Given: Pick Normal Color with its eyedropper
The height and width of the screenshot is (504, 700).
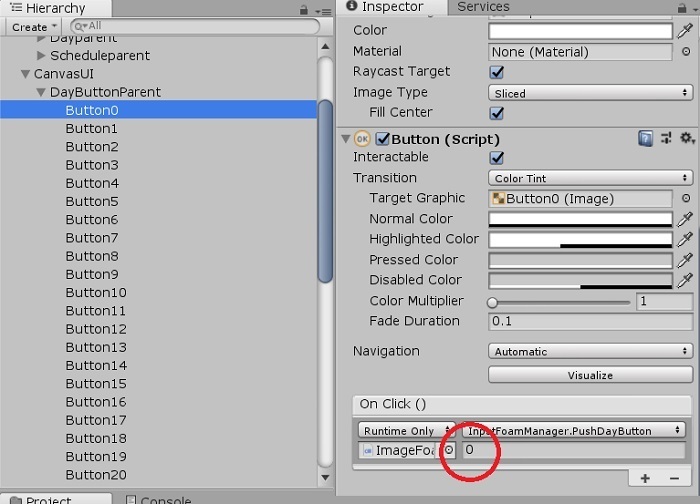Looking at the screenshot, I should (685, 219).
